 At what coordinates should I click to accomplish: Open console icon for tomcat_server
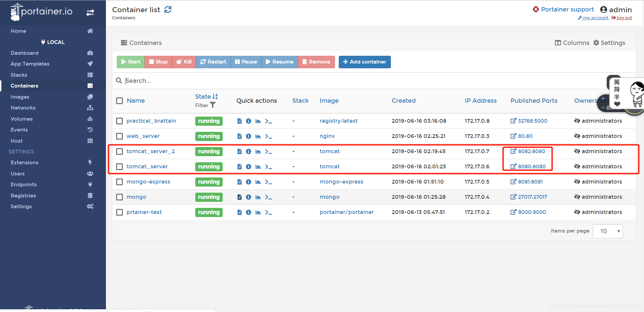(x=269, y=167)
